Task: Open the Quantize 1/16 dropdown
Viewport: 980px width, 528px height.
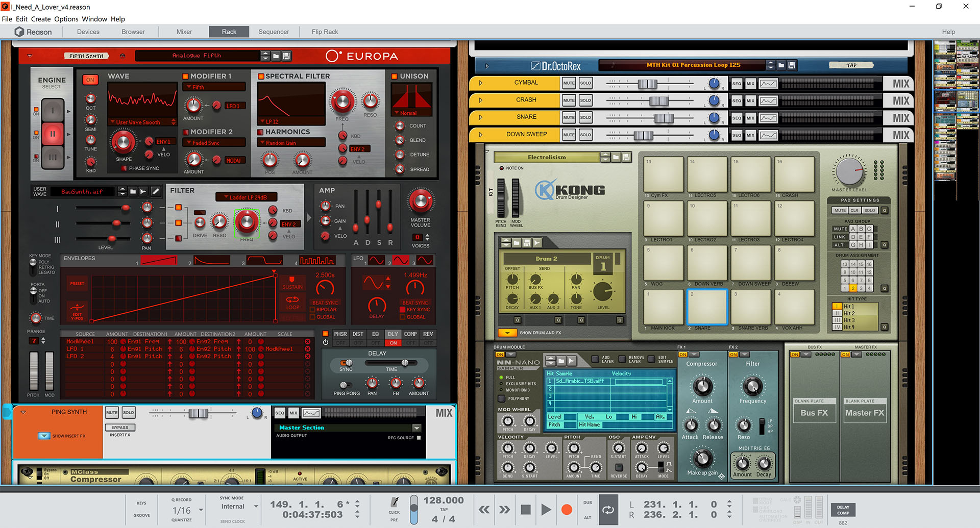Action: (201, 510)
